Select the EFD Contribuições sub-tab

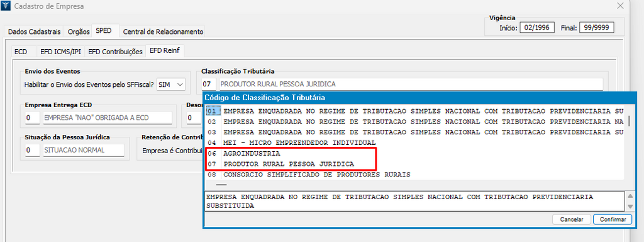pyautogui.click(x=116, y=52)
